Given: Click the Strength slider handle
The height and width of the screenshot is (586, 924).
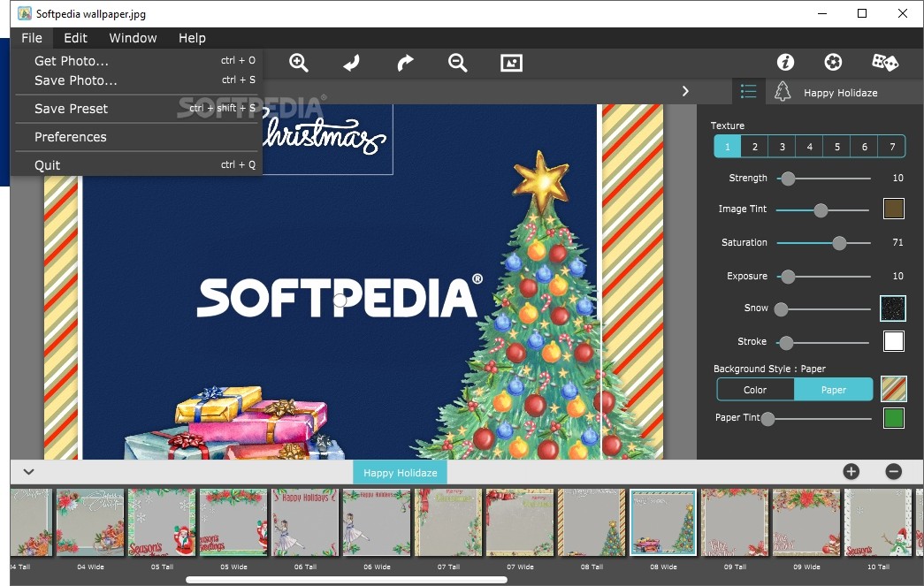Looking at the screenshot, I should click(788, 179).
